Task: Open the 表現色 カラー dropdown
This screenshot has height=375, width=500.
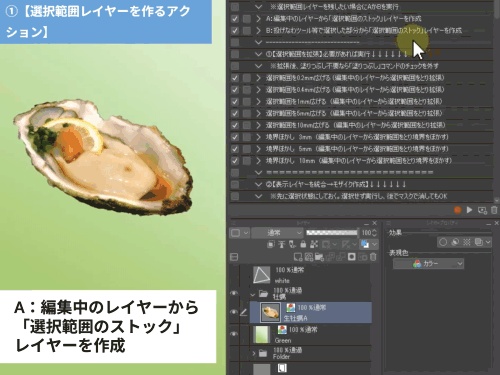Action: (x=428, y=264)
